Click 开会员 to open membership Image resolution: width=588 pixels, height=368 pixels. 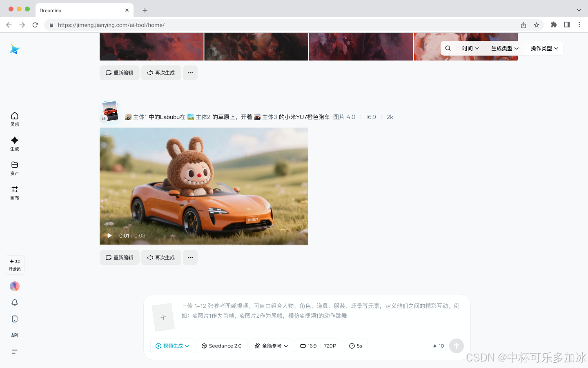click(x=14, y=265)
